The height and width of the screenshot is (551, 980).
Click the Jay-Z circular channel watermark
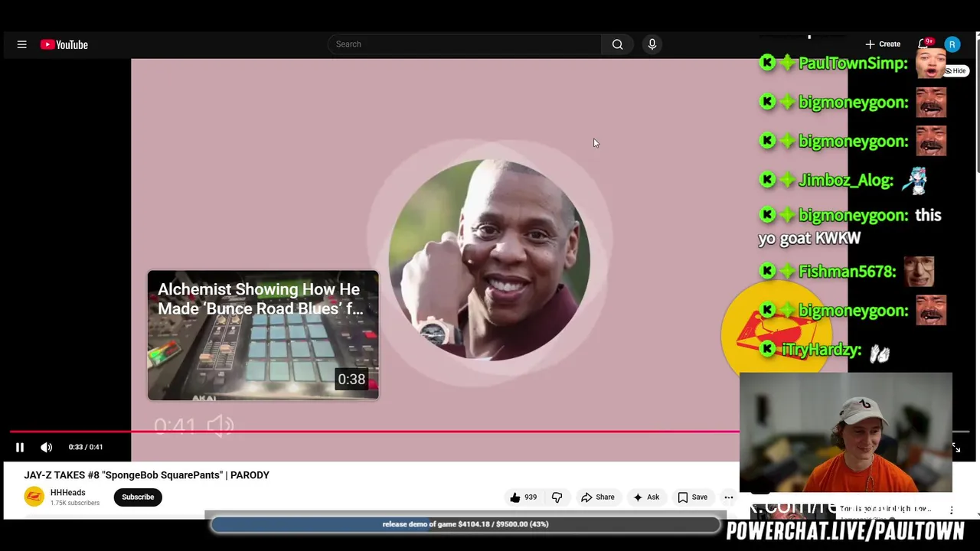tap(489, 259)
